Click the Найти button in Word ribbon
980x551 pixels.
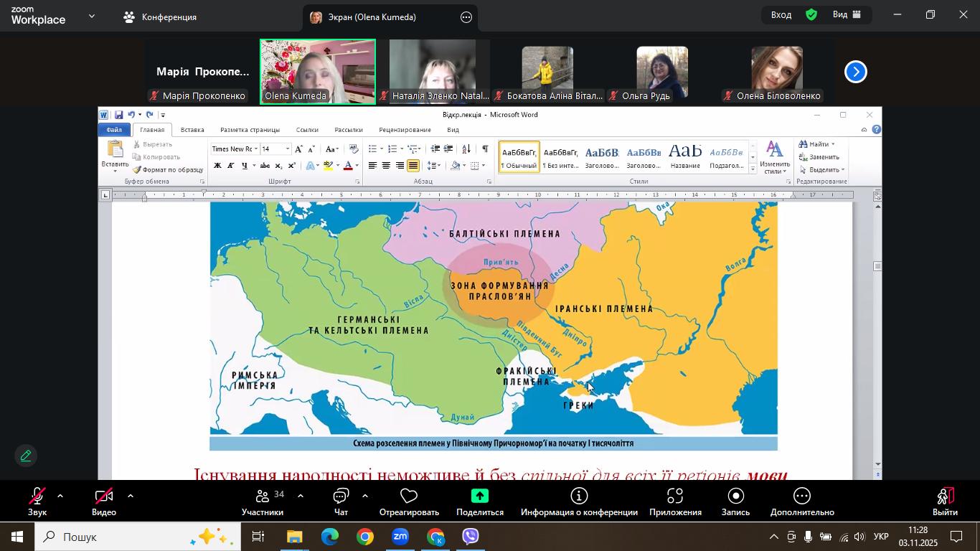click(817, 144)
